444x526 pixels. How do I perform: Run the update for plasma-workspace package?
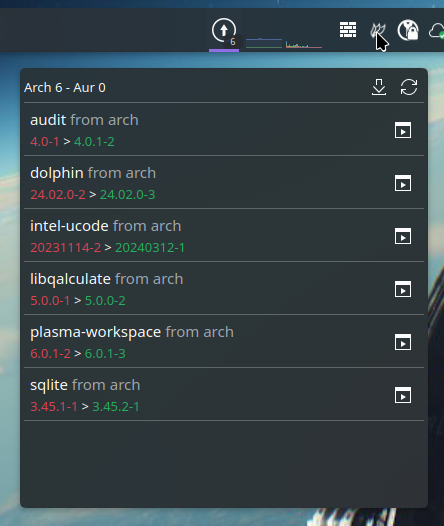[403, 342]
